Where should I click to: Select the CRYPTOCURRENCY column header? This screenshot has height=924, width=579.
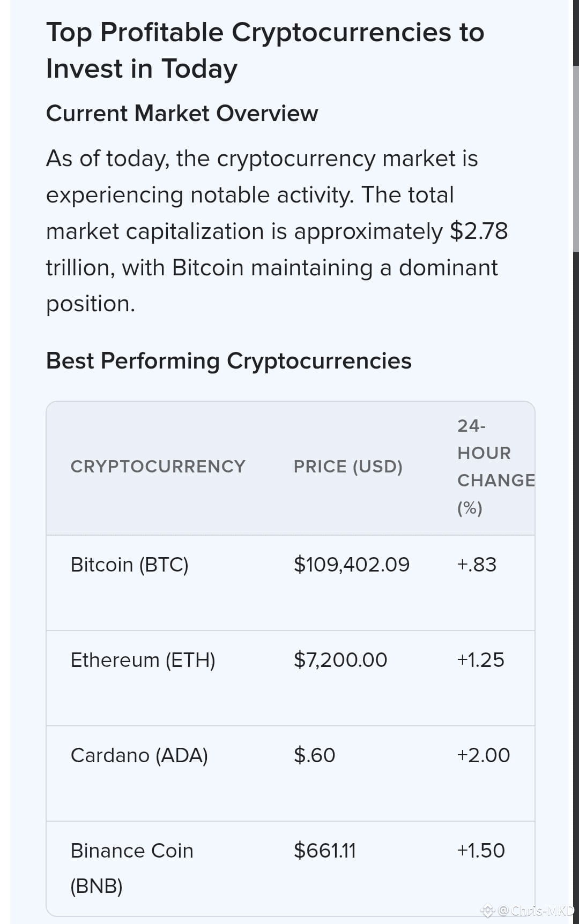(158, 467)
